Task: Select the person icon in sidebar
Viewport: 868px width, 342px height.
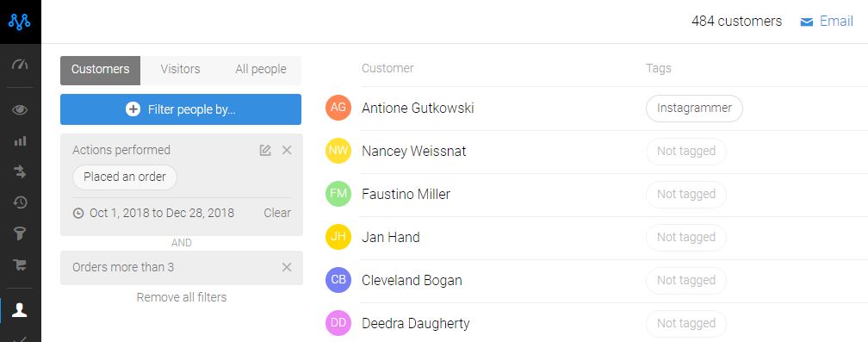Action: pos(20,310)
